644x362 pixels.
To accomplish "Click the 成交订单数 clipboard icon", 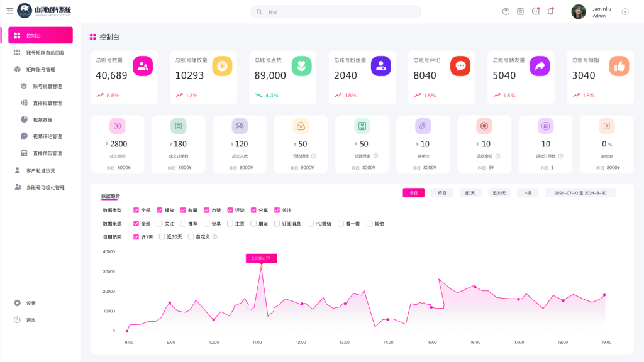I will point(178,126).
